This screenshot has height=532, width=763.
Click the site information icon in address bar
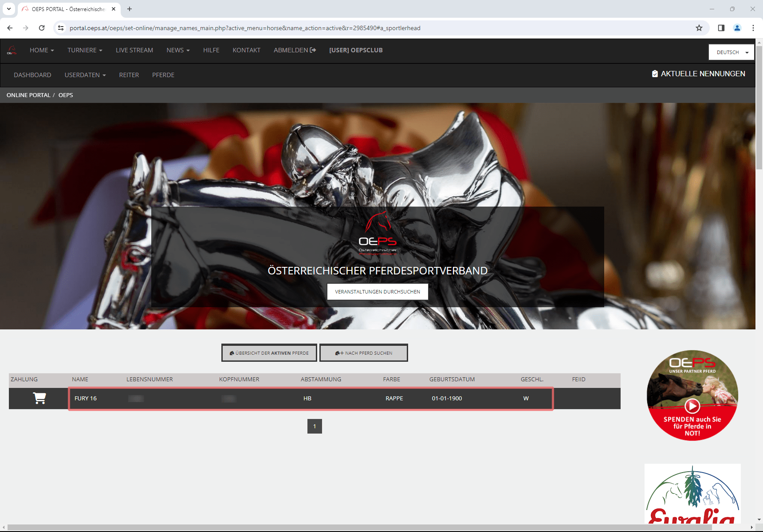[x=61, y=28]
